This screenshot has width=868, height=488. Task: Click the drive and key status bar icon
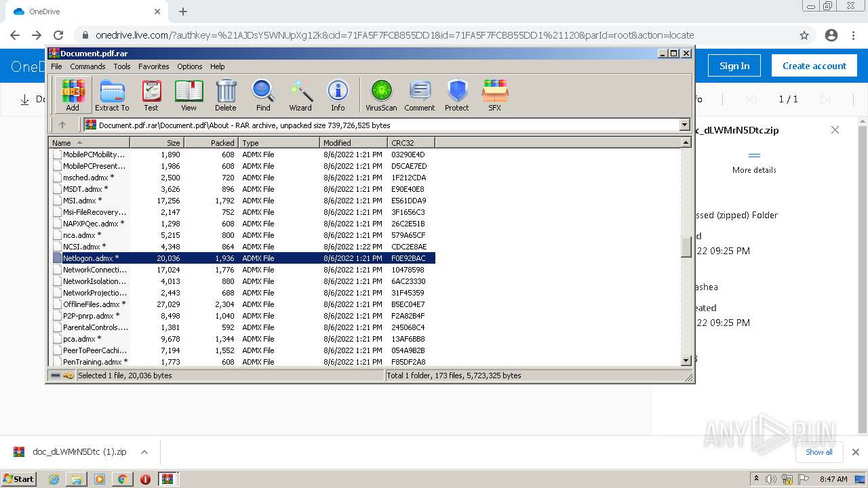pyautogui.click(x=62, y=375)
